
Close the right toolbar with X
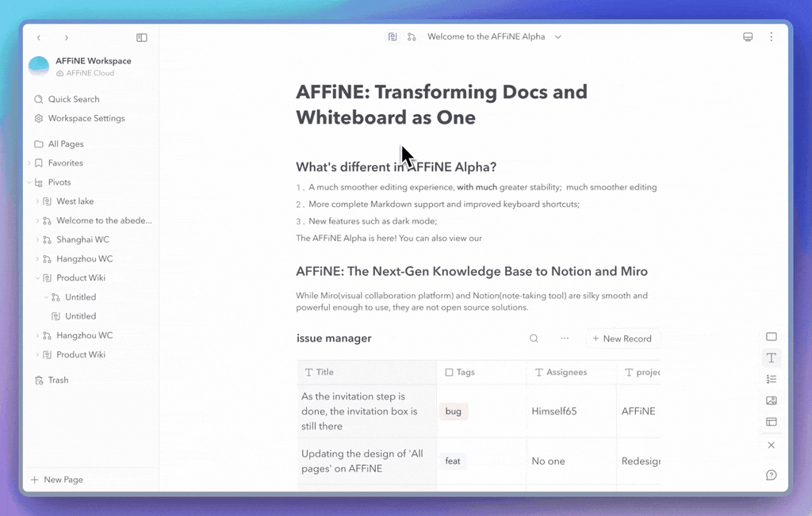tap(771, 445)
